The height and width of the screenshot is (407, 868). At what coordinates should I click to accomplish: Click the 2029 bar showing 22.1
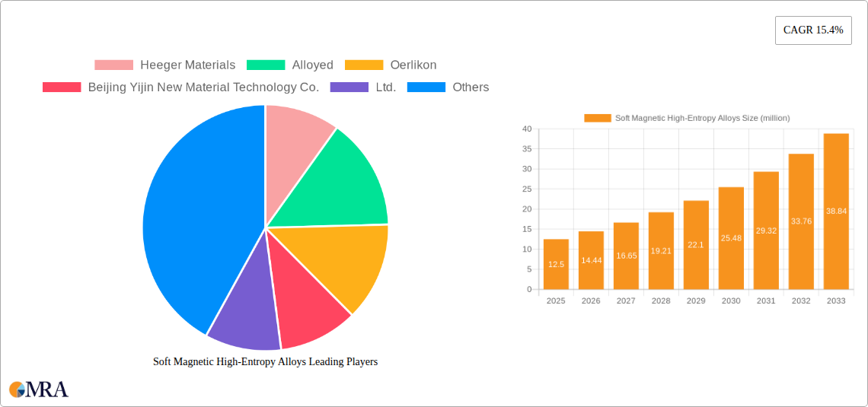coord(697,245)
